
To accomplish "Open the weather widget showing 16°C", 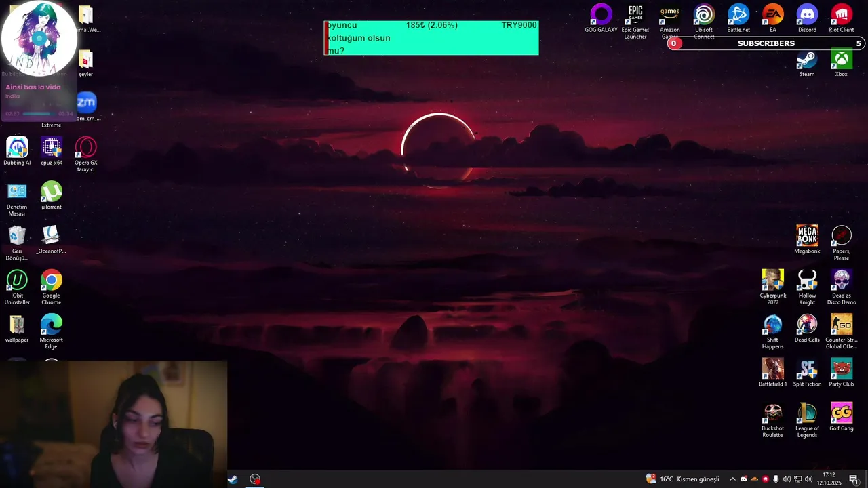I will 682,479.
